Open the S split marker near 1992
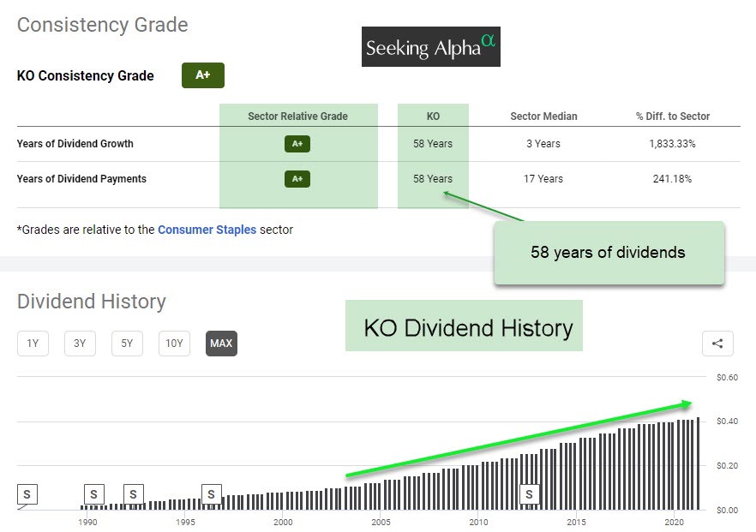The height and width of the screenshot is (532, 756). (x=133, y=494)
